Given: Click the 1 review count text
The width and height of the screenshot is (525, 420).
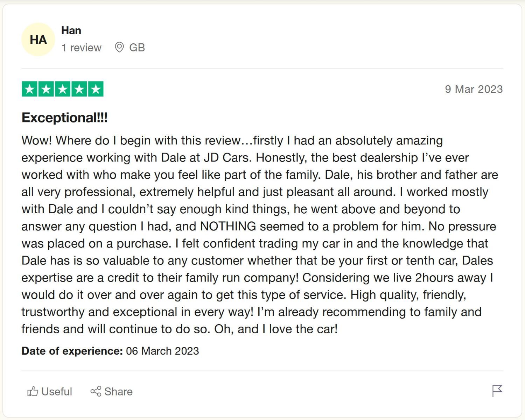Looking at the screenshot, I should tap(81, 48).
